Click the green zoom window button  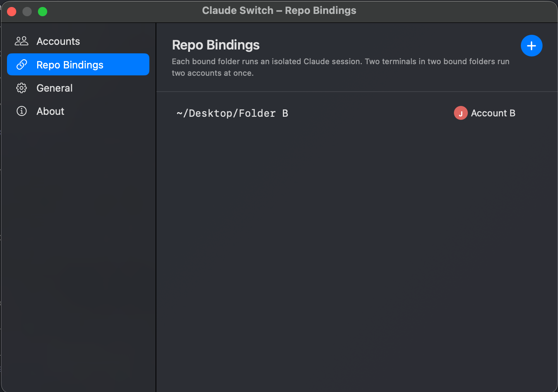click(43, 12)
